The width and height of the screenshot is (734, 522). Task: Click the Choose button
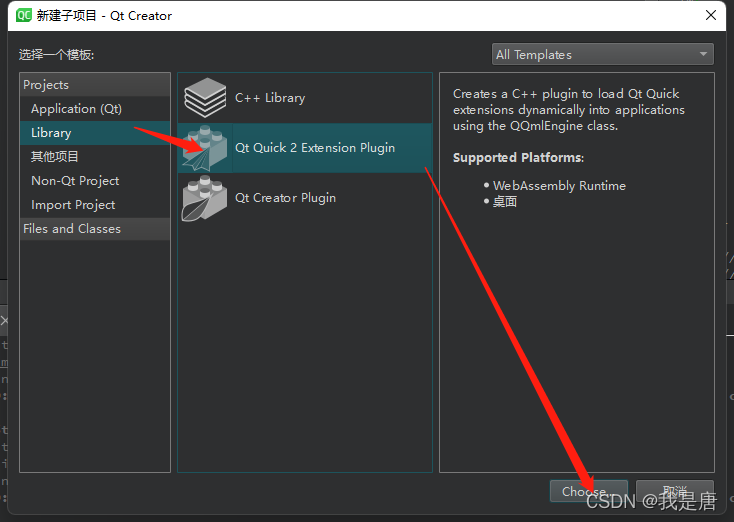(588, 491)
